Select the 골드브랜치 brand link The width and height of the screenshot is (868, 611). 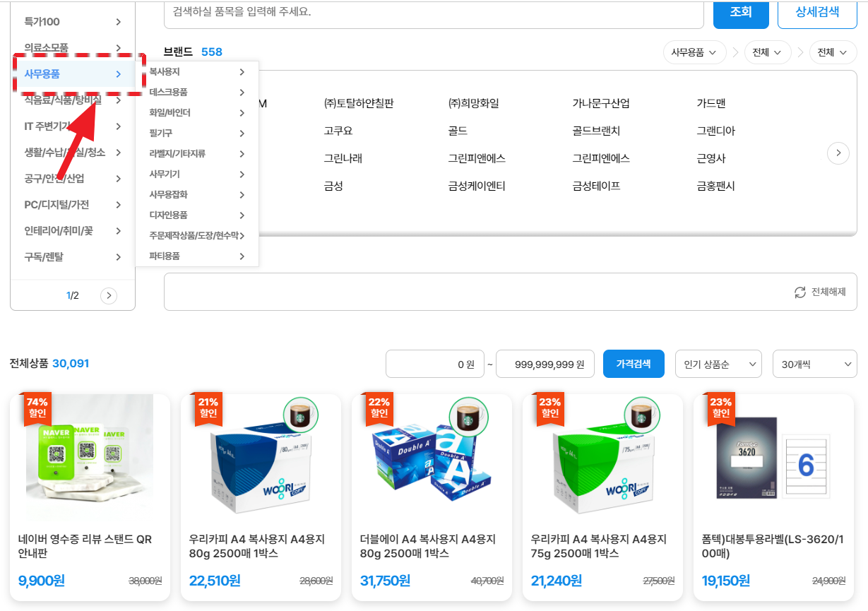tap(595, 131)
